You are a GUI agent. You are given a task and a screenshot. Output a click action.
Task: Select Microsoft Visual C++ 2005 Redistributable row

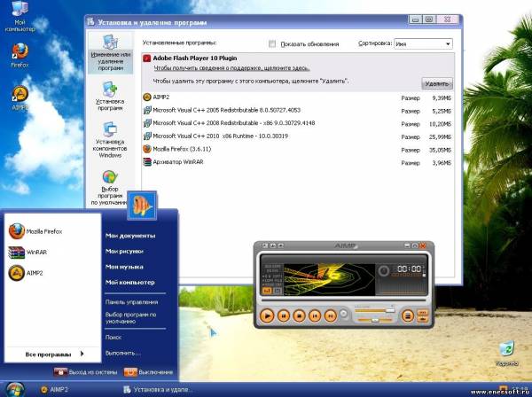click(x=298, y=110)
